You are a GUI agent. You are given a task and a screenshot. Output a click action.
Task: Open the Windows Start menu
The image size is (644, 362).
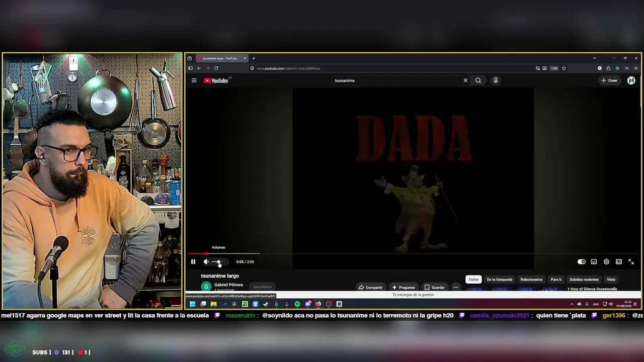coord(192,304)
